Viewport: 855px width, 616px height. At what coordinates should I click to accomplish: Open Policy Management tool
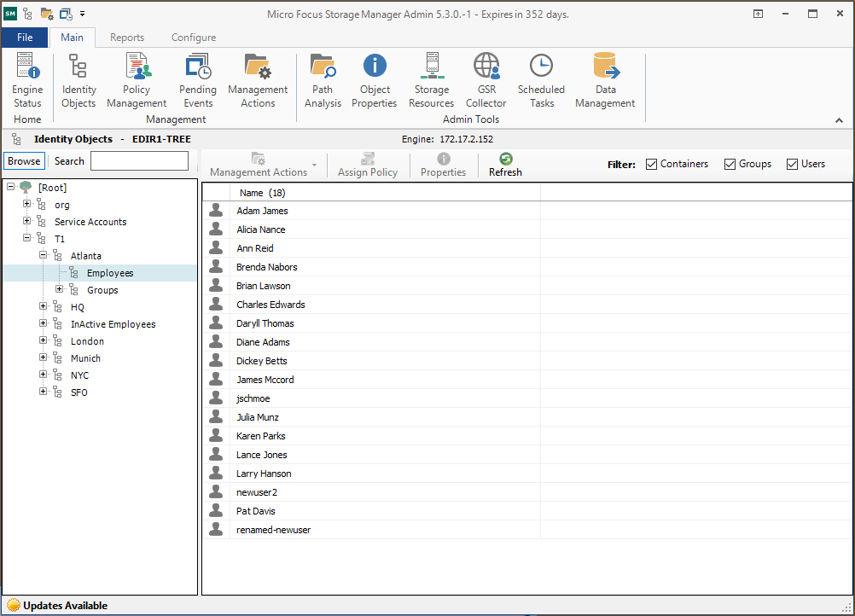(x=137, y=80)
